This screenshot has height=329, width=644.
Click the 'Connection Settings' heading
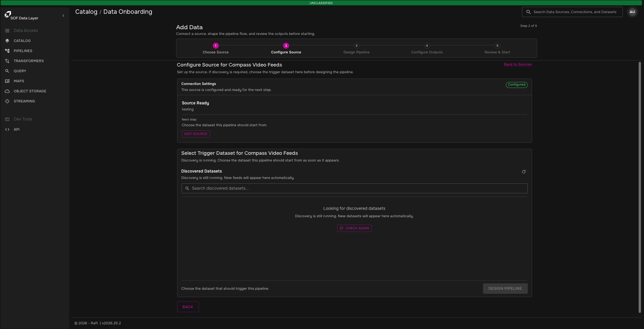(199, 84)
